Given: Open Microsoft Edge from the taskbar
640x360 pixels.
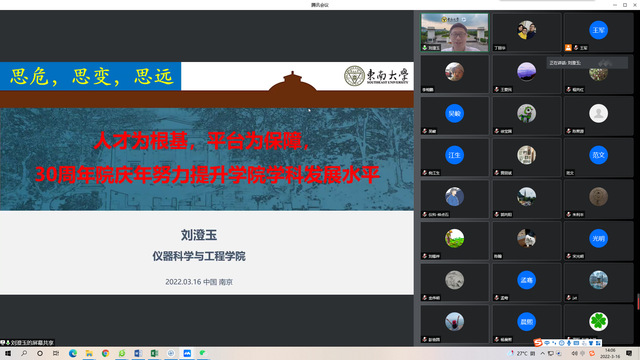Looking at the screenshot, I should coord(73,353).
